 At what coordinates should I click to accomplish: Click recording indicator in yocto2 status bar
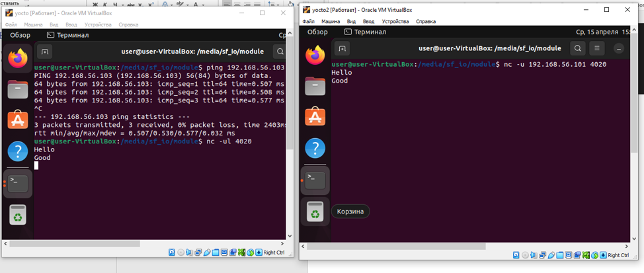point(577,255)
